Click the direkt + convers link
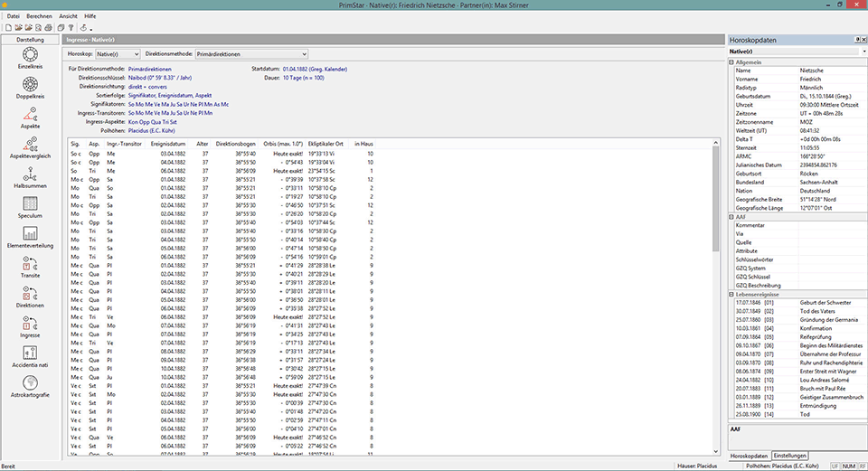Screen dimensions: 868x471 coord(147,87)
